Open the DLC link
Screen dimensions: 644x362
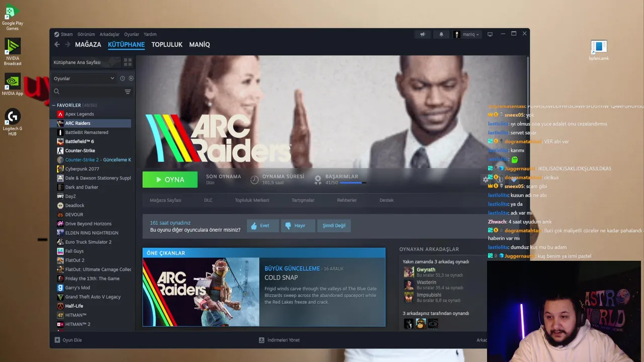[x=208, y=200]
